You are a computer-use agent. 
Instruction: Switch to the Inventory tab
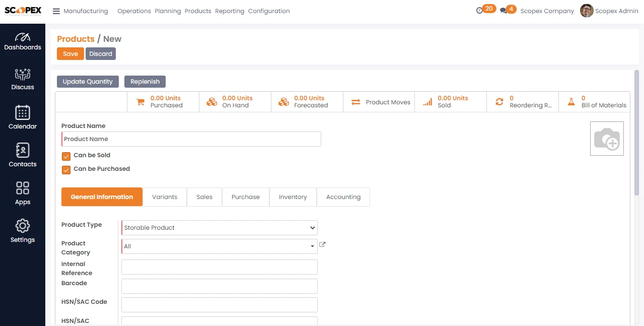293,197
